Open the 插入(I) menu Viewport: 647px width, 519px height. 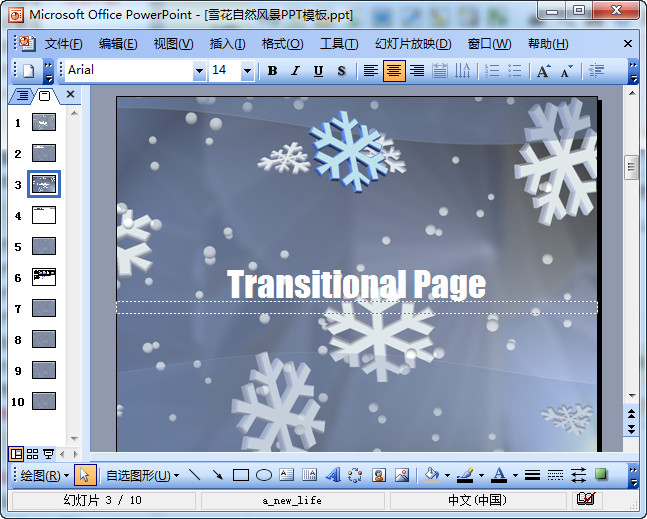227,44
